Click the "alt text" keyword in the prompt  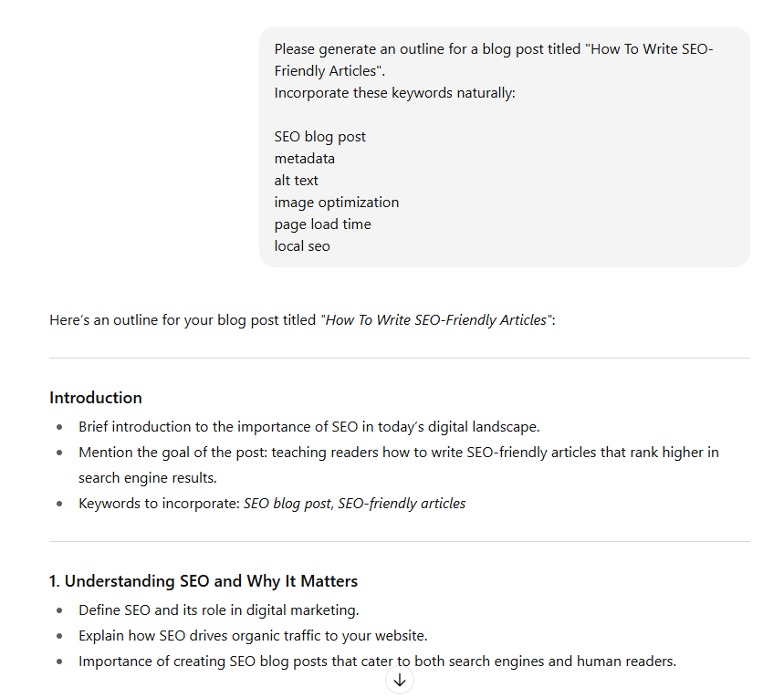tap(296, 181)
